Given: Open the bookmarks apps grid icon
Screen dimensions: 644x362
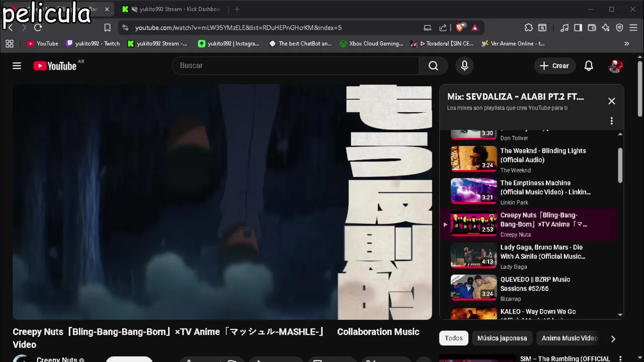Looking at the screenshot, I should pyautogui.click(x=10, y=44).
